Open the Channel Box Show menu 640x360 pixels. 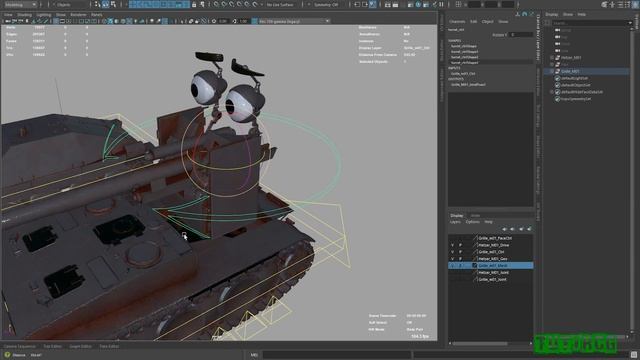pos(503,22)
